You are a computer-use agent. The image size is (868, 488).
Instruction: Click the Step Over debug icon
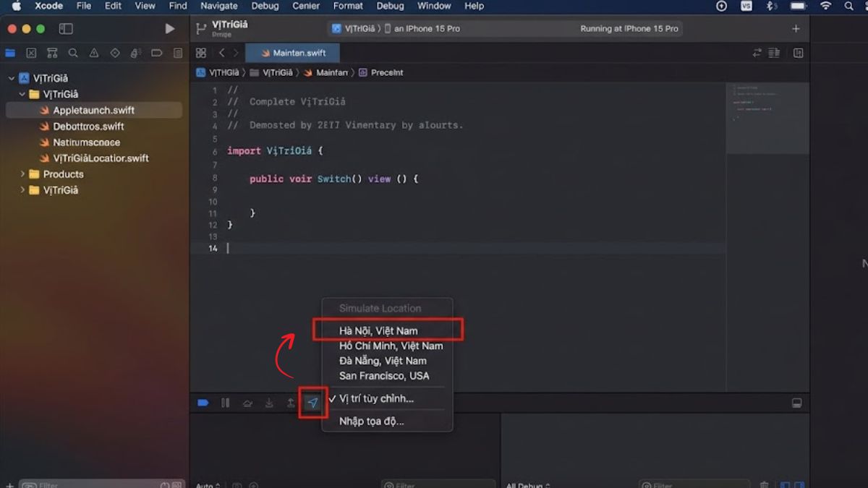point(247,403)
